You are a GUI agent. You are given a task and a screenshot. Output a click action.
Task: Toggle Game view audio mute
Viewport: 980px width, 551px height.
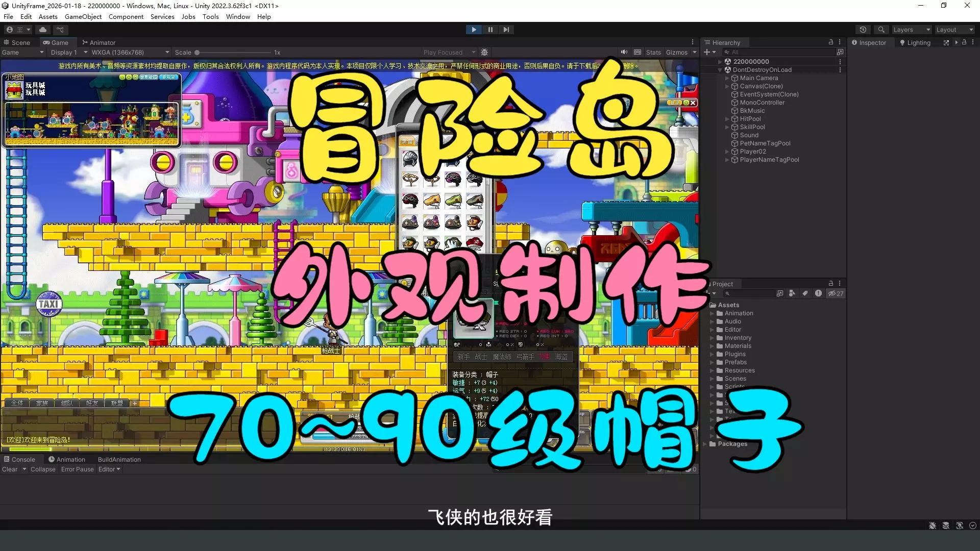coord(624,53)
